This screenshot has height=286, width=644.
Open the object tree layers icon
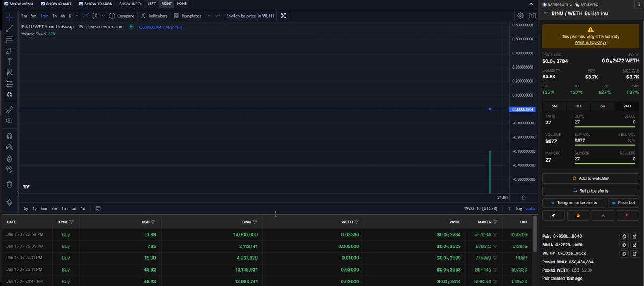pos(9,202)
